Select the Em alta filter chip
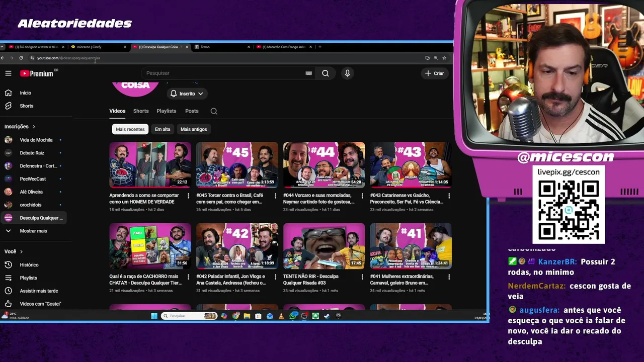The height and width of the screenshot is (362, 644). [x=163, y=129]
